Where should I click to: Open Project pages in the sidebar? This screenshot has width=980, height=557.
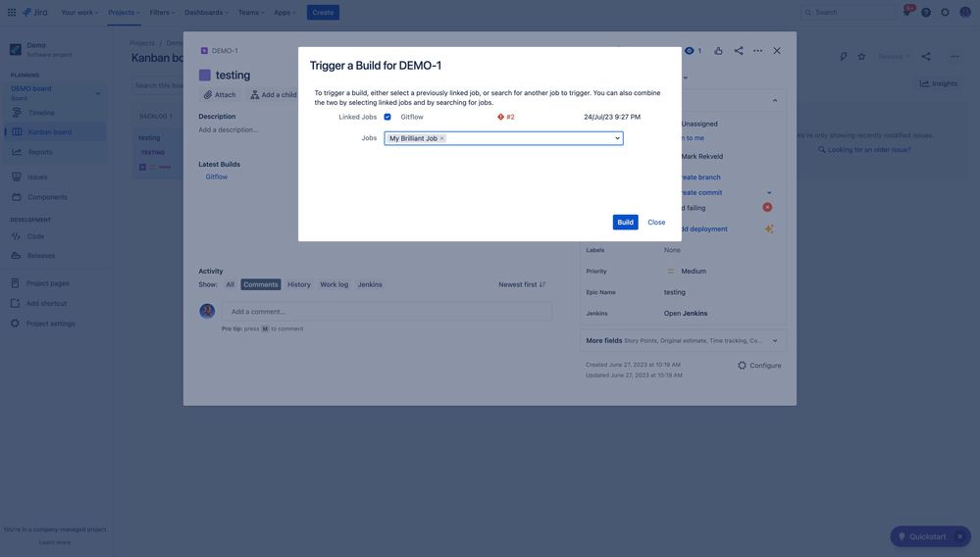pyautogui.click(x=56, y=283)
